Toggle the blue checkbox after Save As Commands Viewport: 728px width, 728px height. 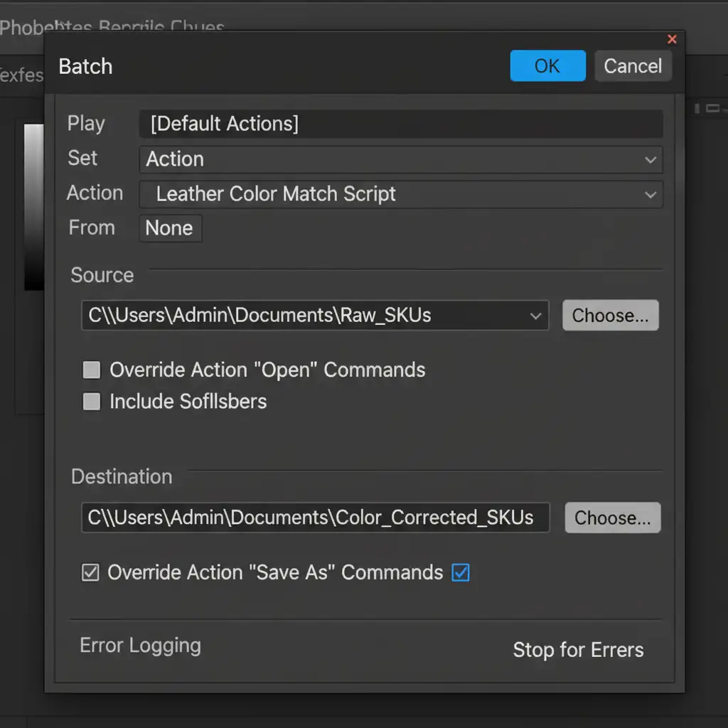461,573
